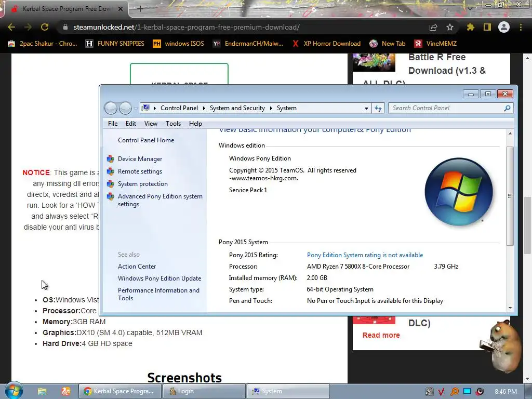The image size is (532, 399).
Task: Click the System window scroll down arrow
Action: (x=510, y=308)
